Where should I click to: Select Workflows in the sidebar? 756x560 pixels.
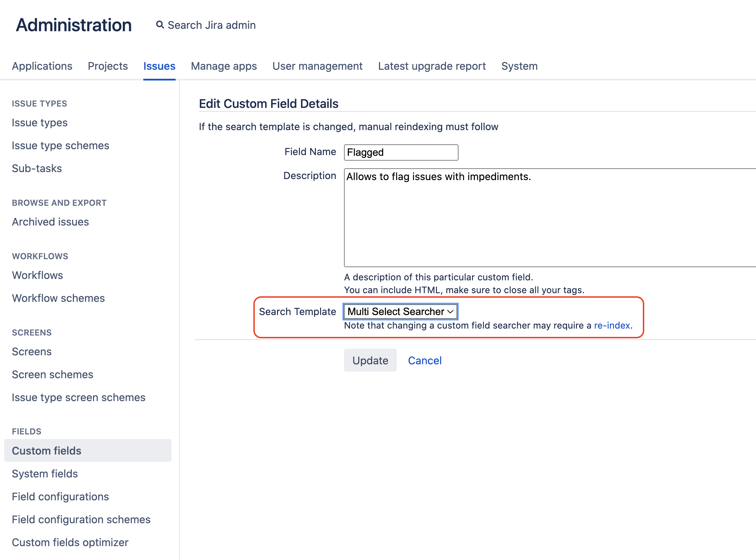coord(37,275)
